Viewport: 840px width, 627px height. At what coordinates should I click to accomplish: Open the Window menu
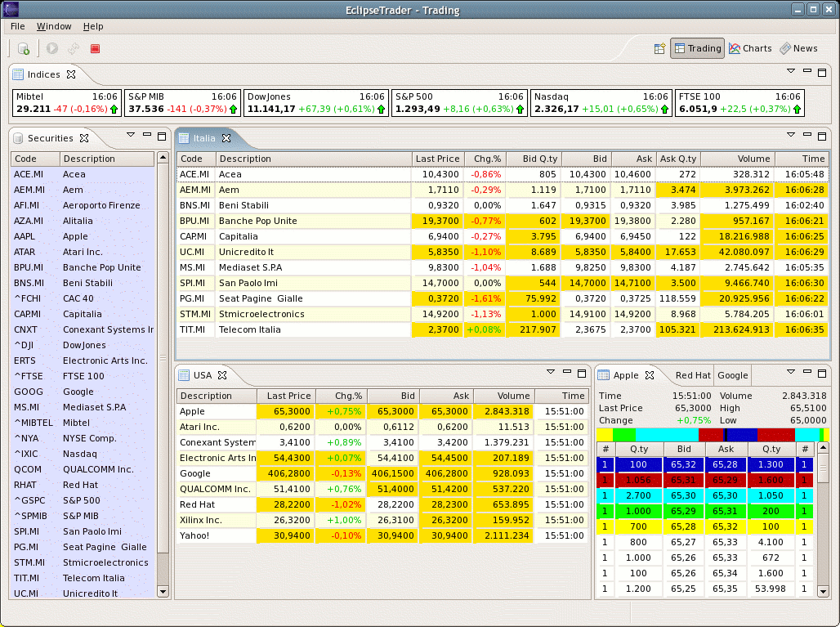point(54,27)
